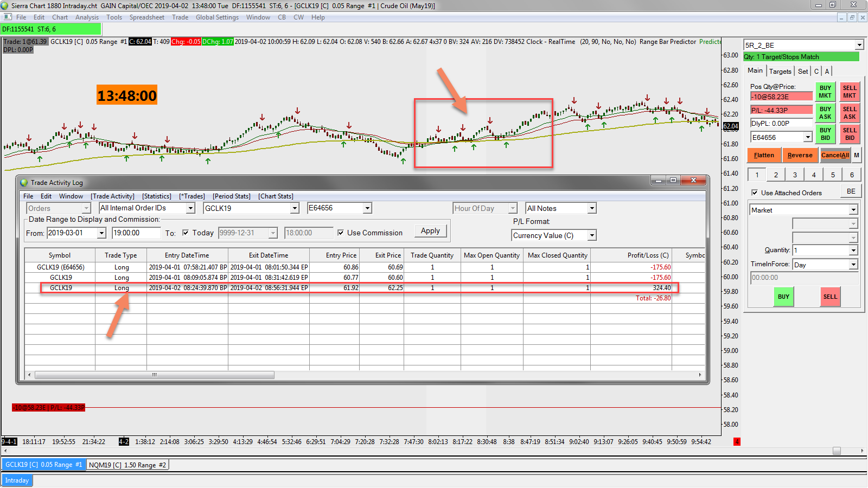
Task: Select [Period Stats] in the log menu bar
Action: (232, 196)
